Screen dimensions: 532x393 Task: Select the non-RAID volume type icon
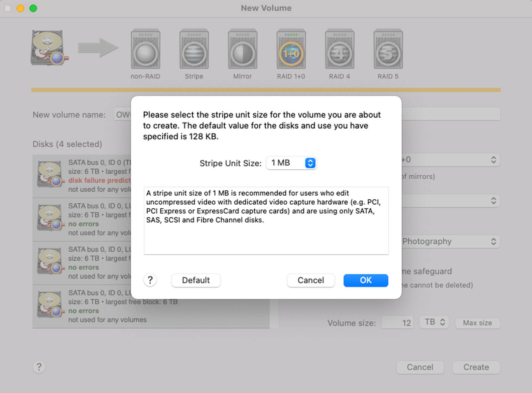[x=145, y=50]
